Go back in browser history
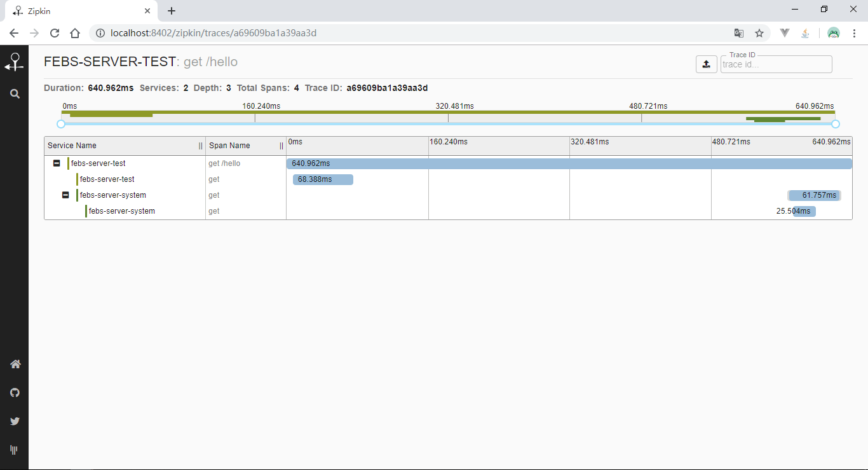868x470 pixels. coord(14,33)
